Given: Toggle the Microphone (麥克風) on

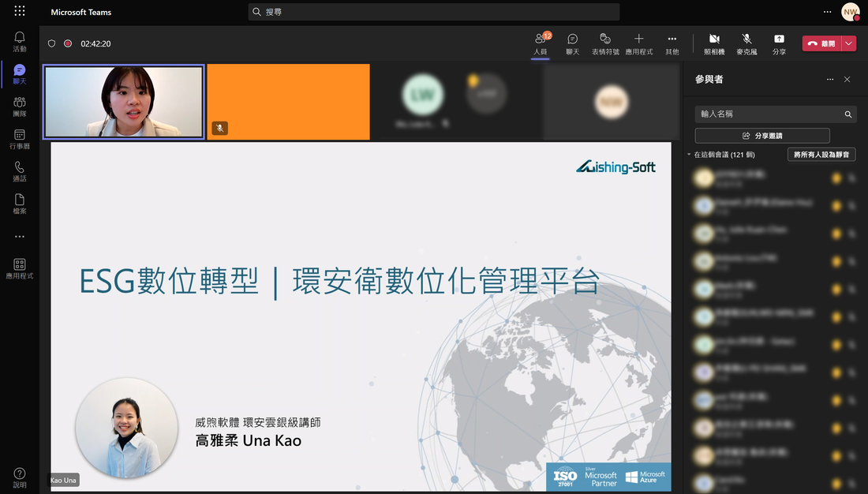Looking at the screenshot, I should point(746,44).
